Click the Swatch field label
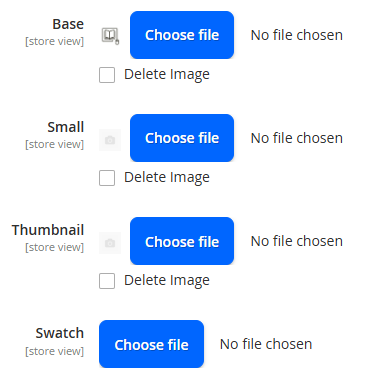This screenshot has width=391, height=382. point(60,333)
